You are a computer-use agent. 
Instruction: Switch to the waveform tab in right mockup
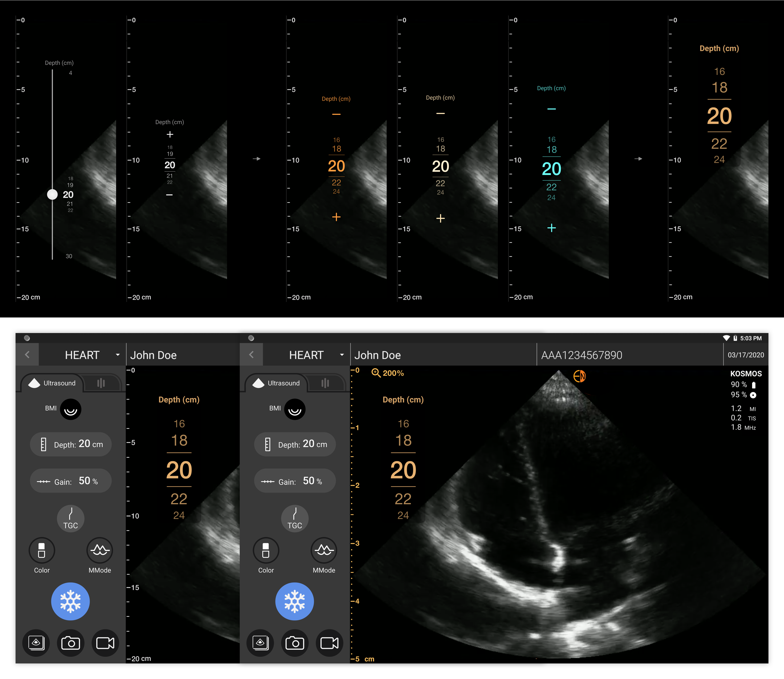point(325,383)
